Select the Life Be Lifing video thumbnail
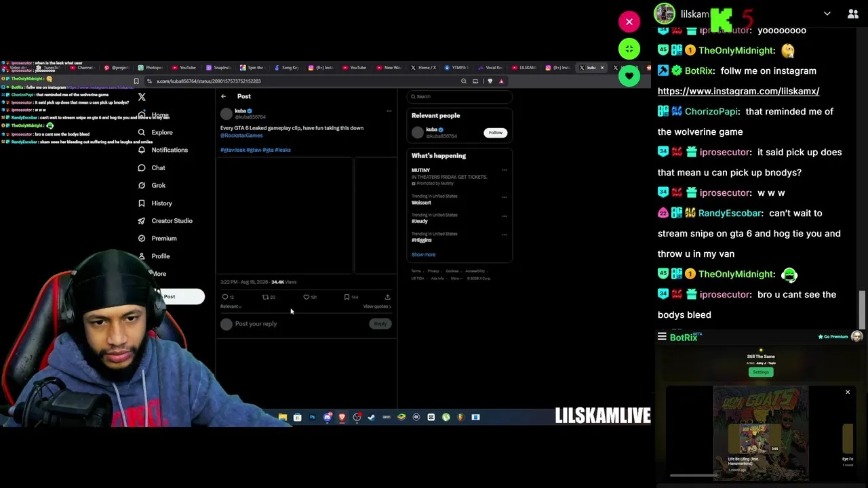The height and width of the screenshot is (488, 868). (753, 439)
